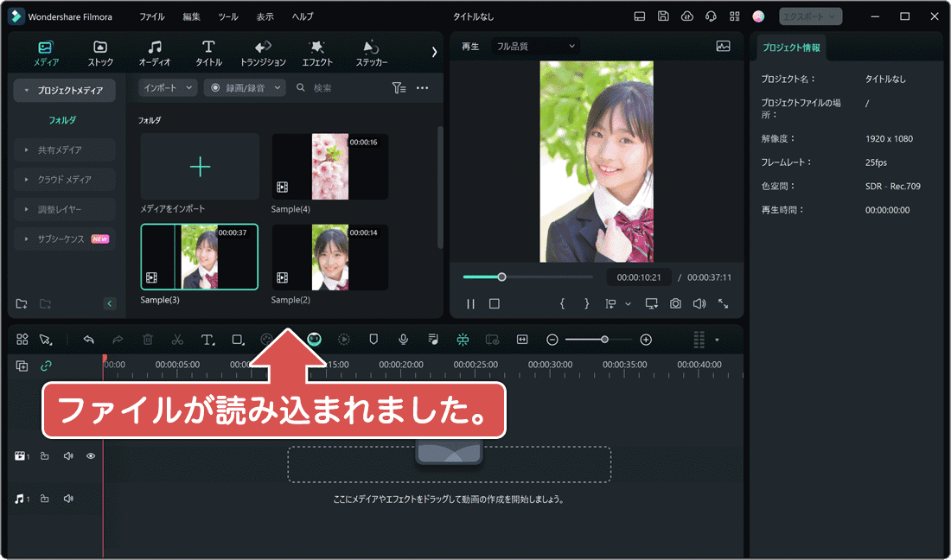Click the crop tool icon
The height and width of the screenshot is (560, 951).
pyautogui.click(x=238, y=340)
